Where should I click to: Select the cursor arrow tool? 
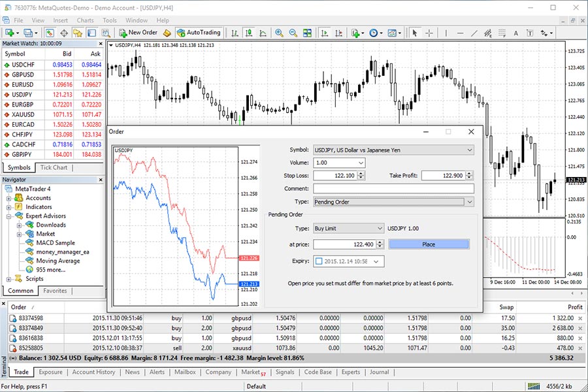[415, 33]
